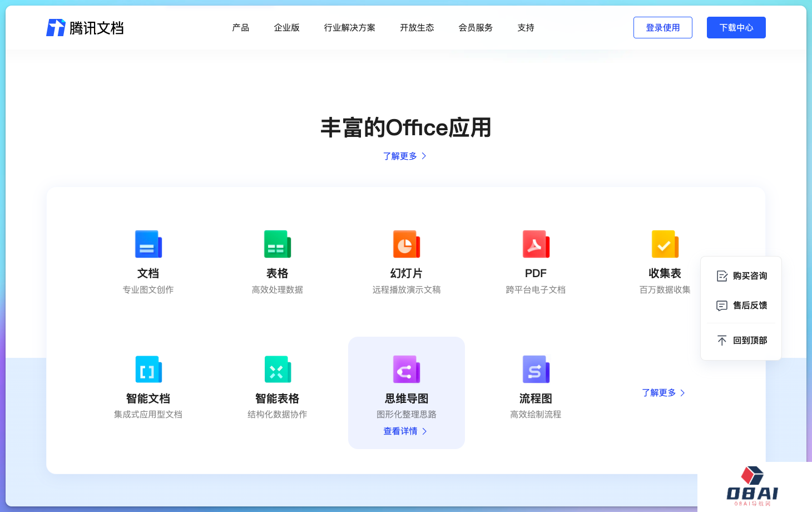Click the Tencent Docs logo

85,28
